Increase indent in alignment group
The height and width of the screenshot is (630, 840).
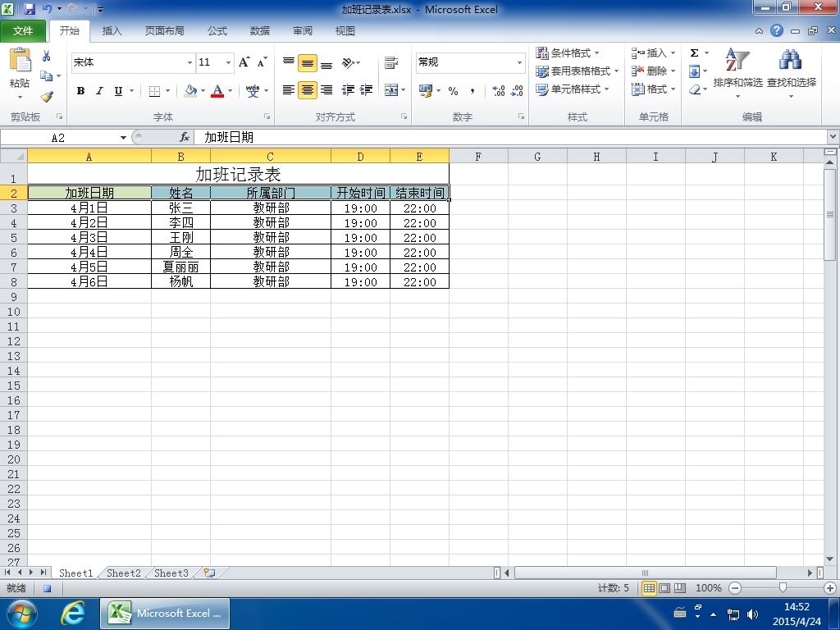[367, 90]
